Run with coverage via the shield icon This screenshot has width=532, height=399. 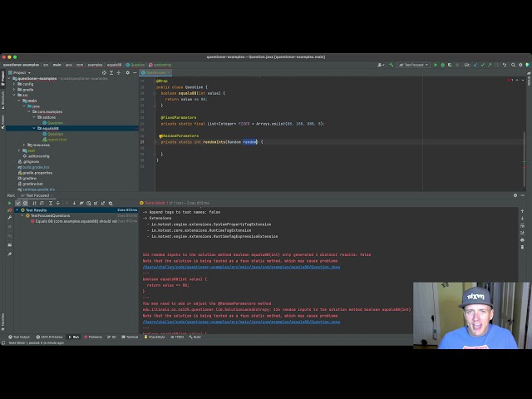pos(450,65)
